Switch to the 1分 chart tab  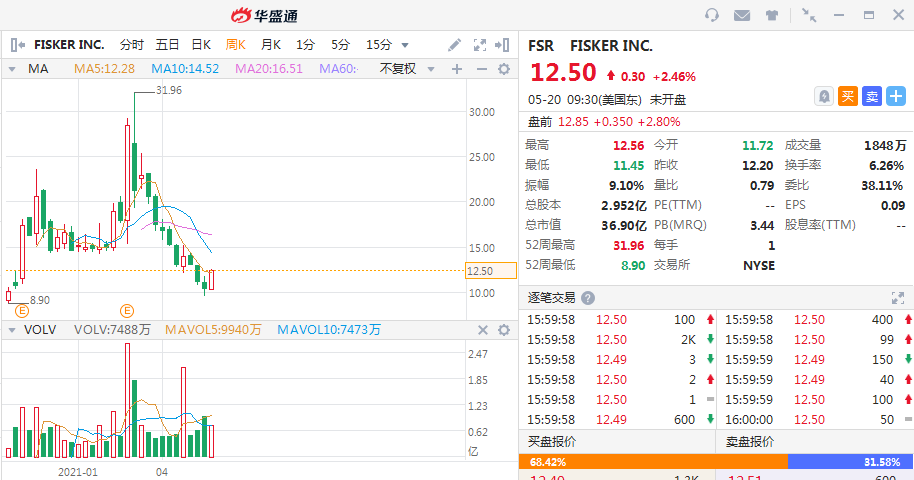point(305,45)
